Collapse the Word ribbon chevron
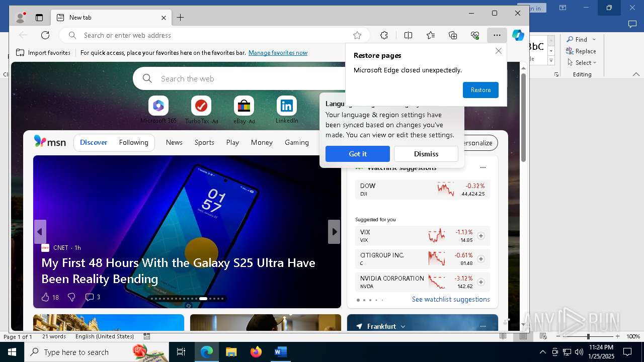The image size is (644, 362). pos(636,74)
